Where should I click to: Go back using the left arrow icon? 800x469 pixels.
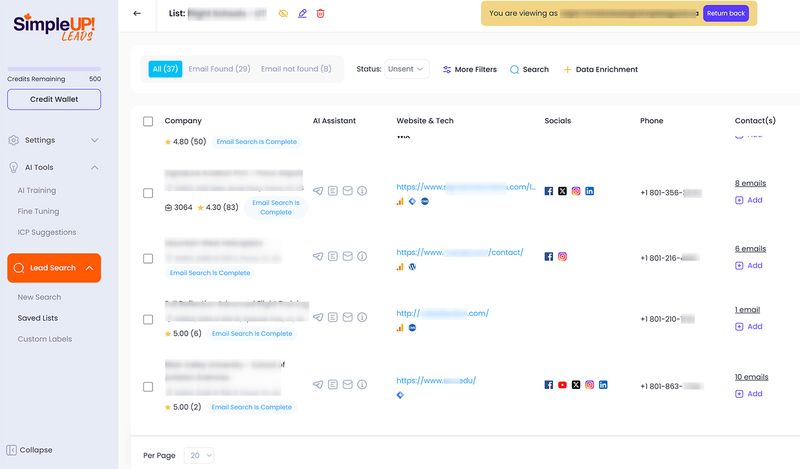(137, 13)
